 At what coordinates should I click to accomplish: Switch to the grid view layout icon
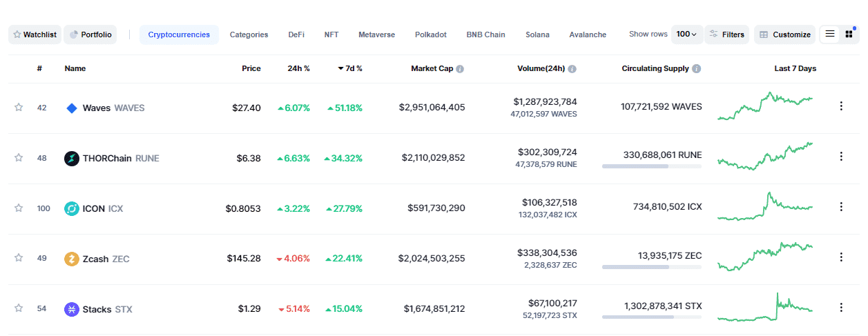pyautogui.click(x=849, y=34)
